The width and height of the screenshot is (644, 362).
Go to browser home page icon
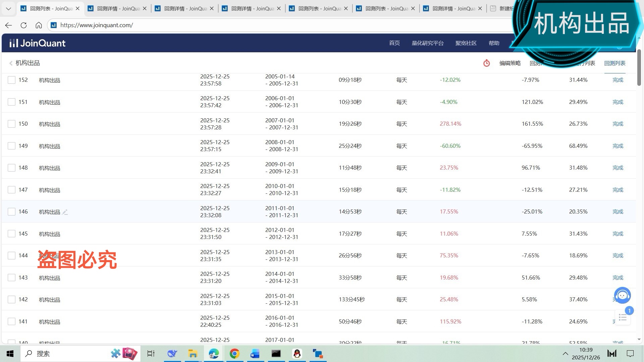coord(39,25)
